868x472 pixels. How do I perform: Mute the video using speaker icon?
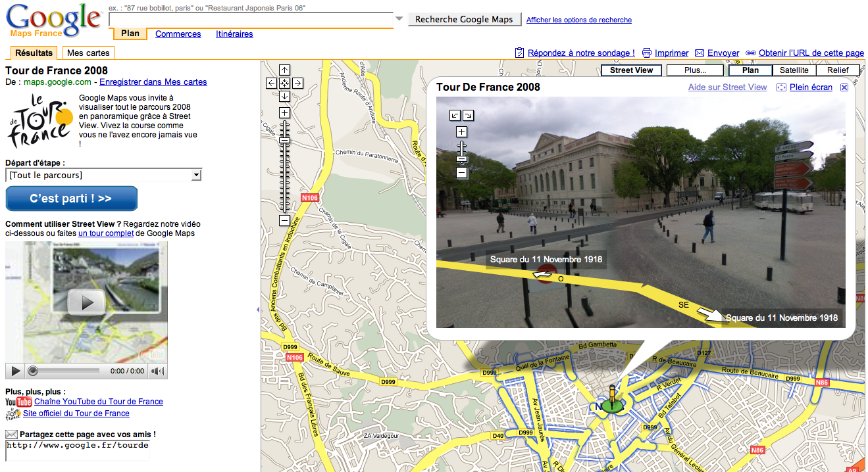(157, 371)
